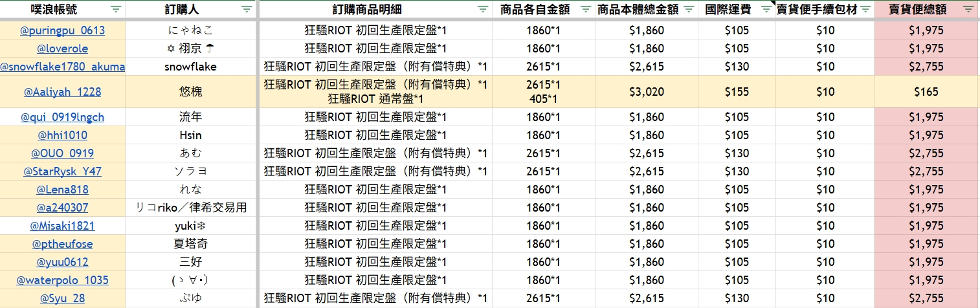Click the @OUO_0919 link
The image size is (980, 308).
63,153
